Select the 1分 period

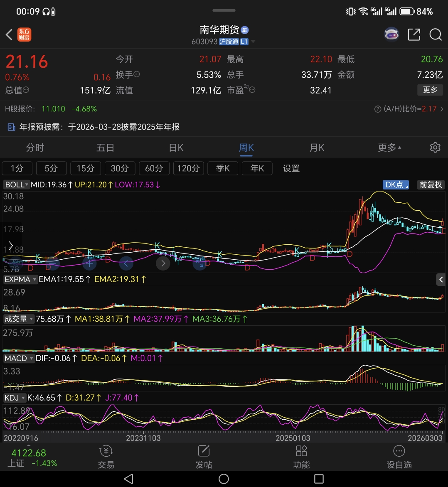point(17,168)
